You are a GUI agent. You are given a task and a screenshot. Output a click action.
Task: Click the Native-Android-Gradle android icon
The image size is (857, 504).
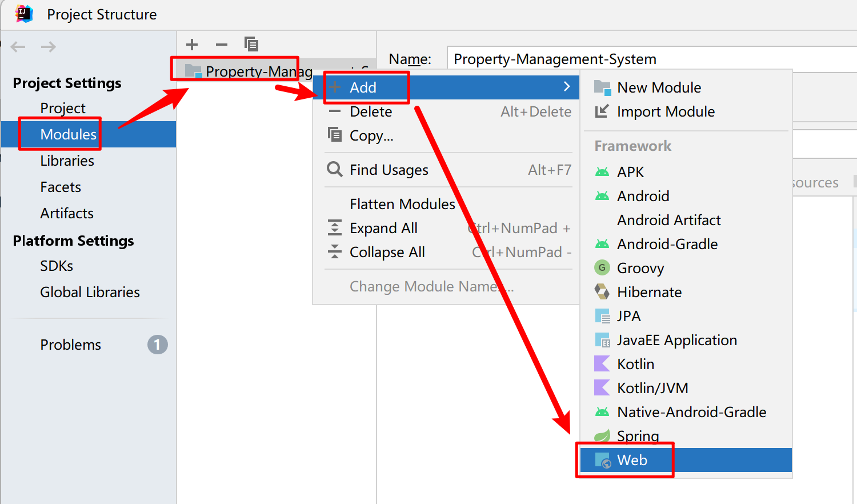602,411
